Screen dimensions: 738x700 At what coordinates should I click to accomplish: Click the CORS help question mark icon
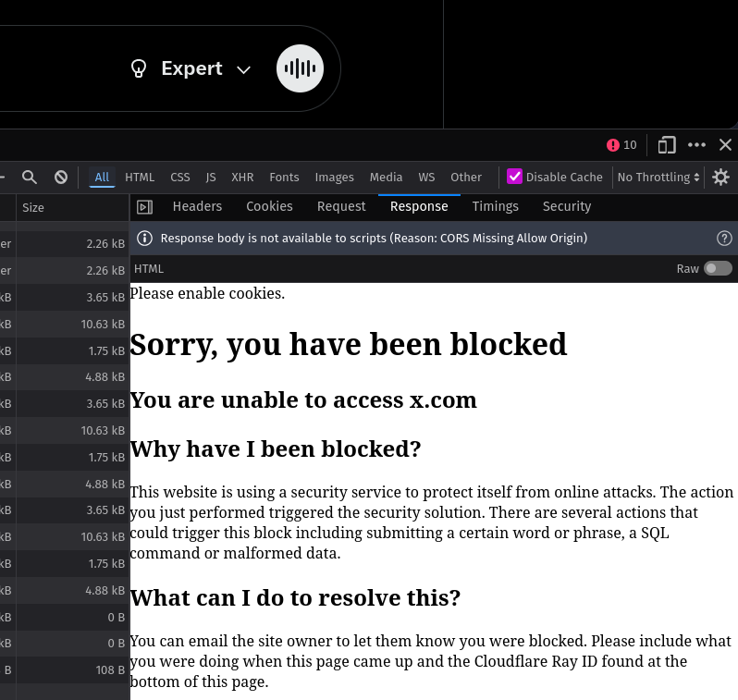point(724,239)
